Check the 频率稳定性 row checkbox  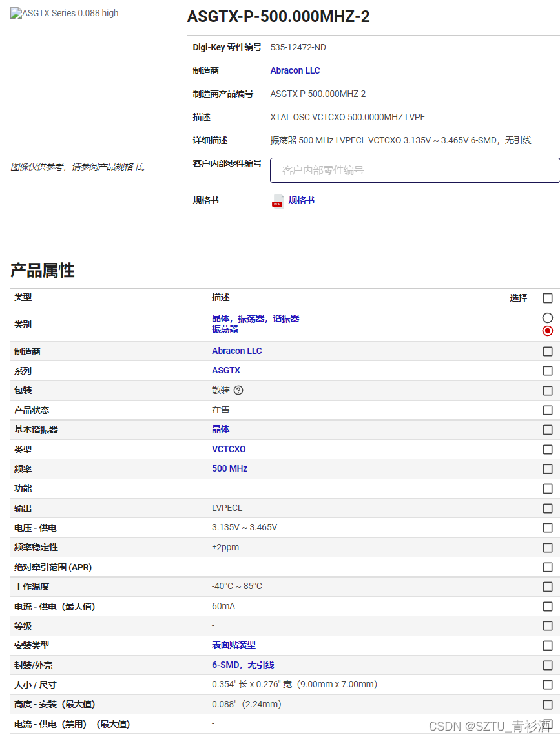pos(548,548)
